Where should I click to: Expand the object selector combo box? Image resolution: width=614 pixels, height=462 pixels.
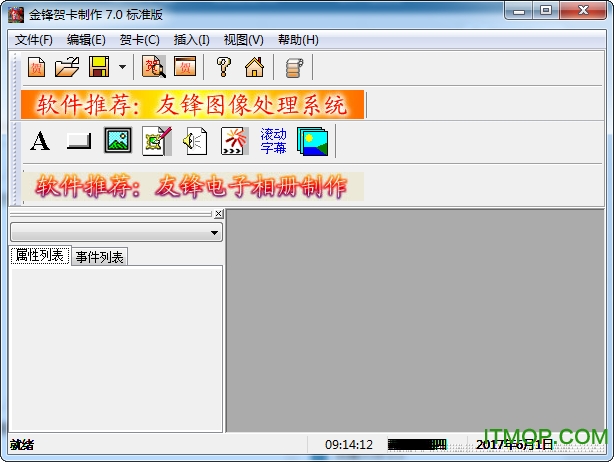pos(116,233)
